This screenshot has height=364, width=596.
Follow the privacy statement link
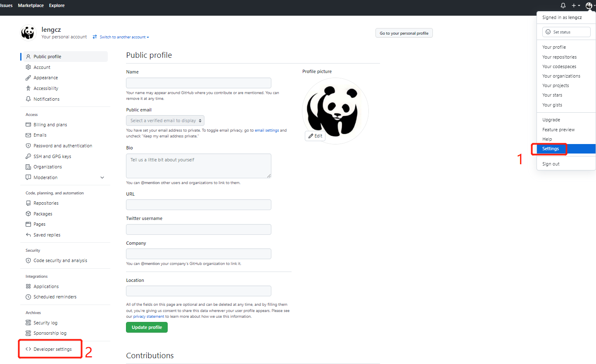pyautogui.click(x=148, y=317)
